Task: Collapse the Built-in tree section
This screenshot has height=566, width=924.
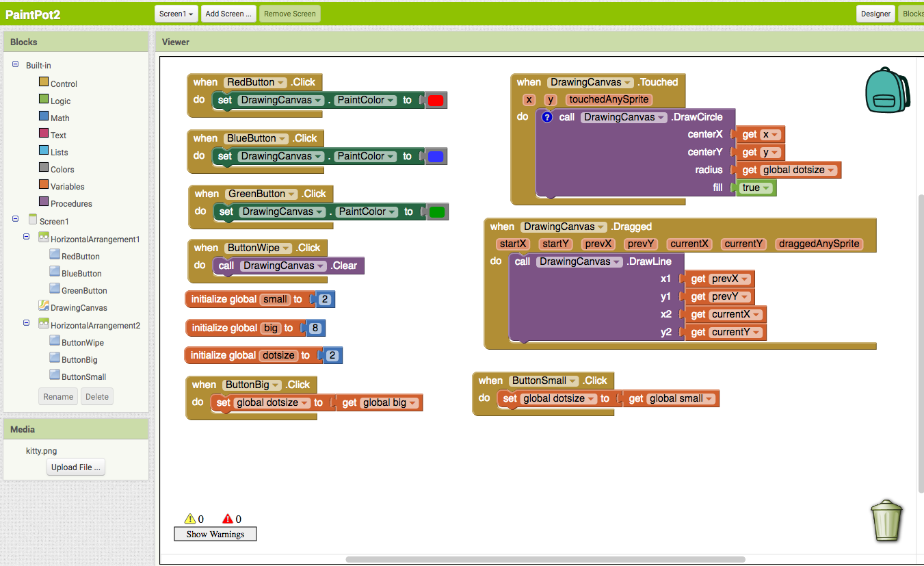Action: click(x=15, y=64)
